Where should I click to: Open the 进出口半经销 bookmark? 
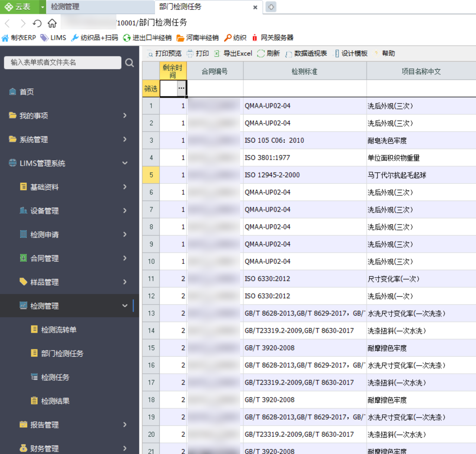147,38
